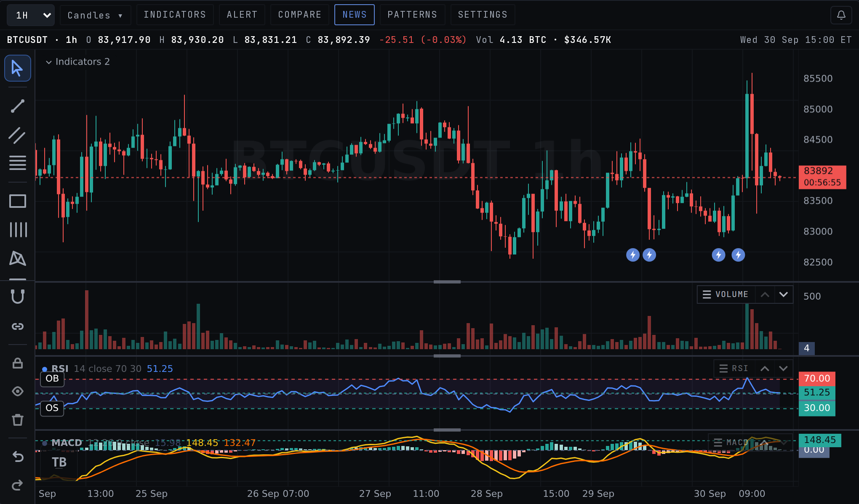Open the notification bell

[841, 15]
